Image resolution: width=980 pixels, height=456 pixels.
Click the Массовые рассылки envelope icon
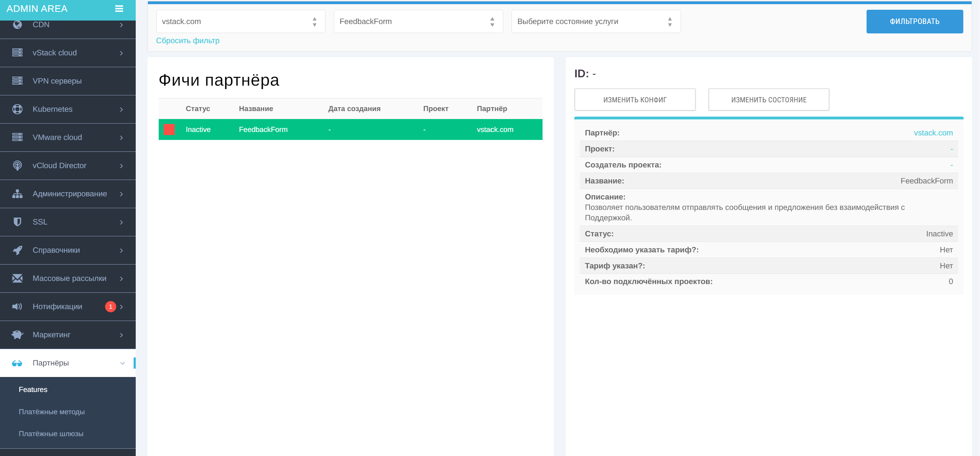[x=17, y=278]
